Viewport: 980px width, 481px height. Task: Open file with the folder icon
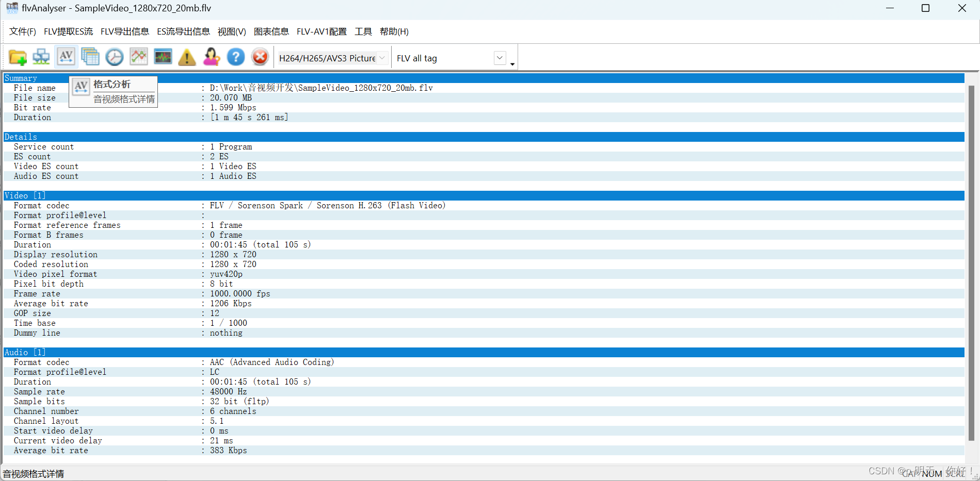pos(18,57)
